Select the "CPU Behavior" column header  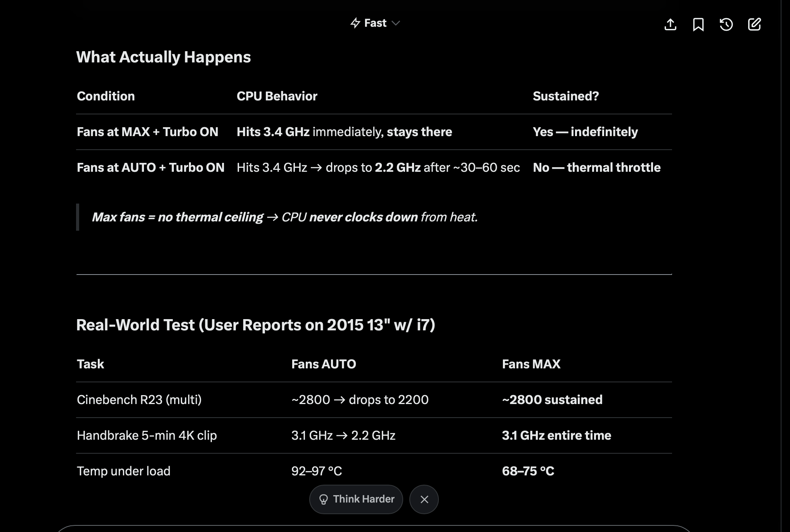pos(277,96)
